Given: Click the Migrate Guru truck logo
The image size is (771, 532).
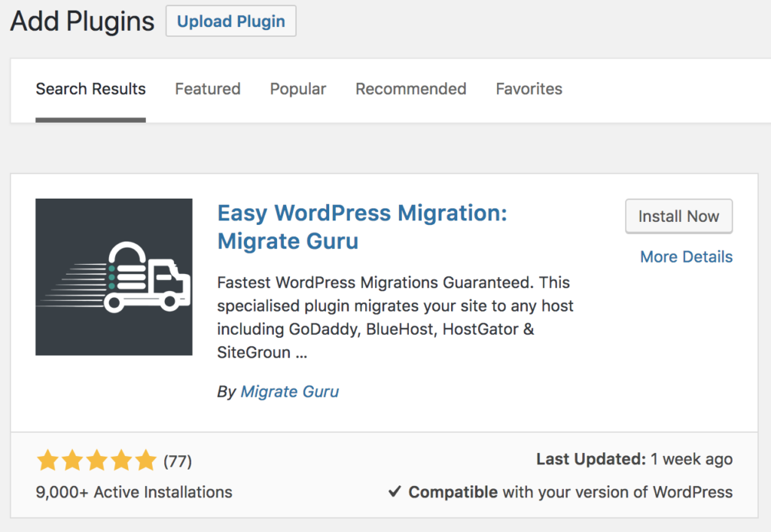Looking at the screenshot, I should 114,277.
